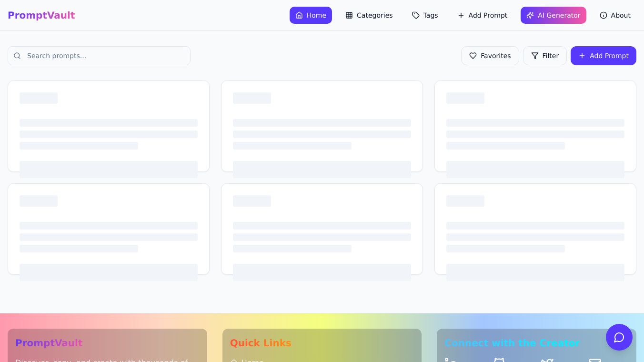Go to the Home nav item
This screenshot has width=644, height=362.
click(311, 15)
